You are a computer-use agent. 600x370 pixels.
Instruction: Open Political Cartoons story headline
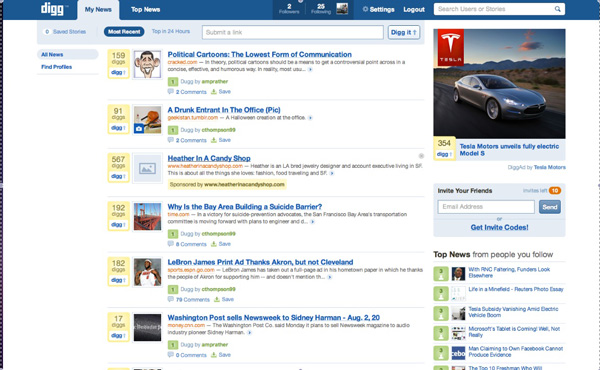point(259,54)
